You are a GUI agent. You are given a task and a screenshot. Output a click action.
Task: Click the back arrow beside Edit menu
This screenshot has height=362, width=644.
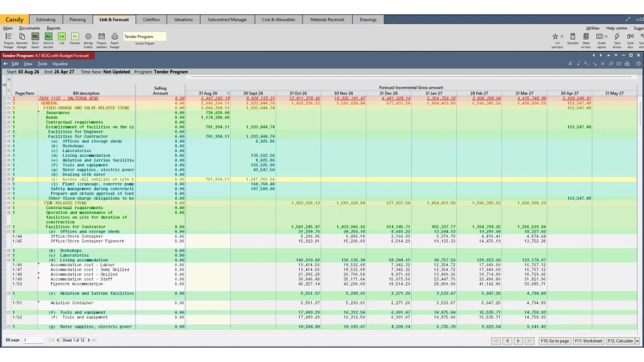click(x=5, y=64)
